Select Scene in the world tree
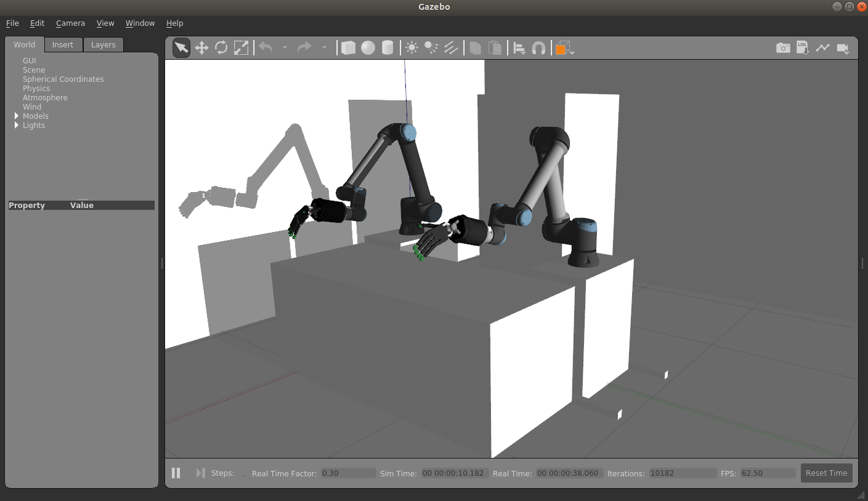Screen dimensions: 868x501 pos(34,70)
